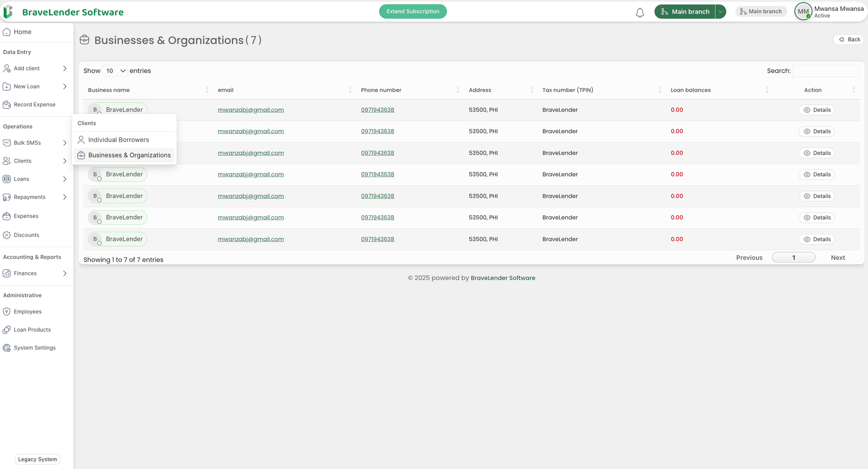Click the Next pagination button
The image size is (868, 469).
838,258
